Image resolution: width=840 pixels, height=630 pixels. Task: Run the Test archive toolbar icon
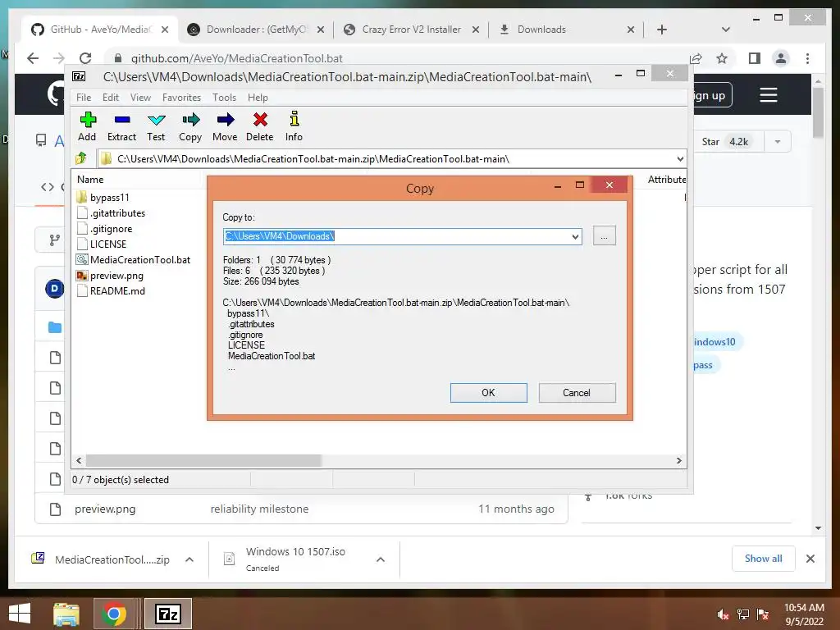(156, 126)
